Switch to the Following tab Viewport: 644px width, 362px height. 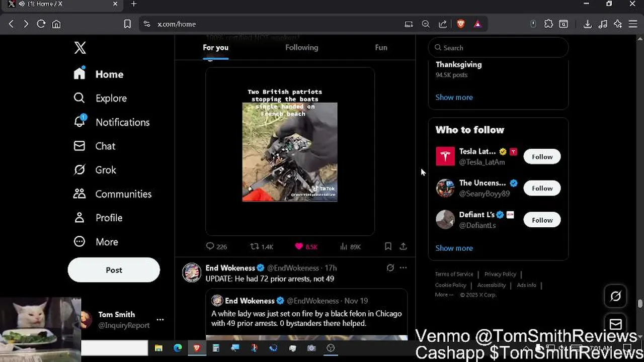[x=301, y=48]
